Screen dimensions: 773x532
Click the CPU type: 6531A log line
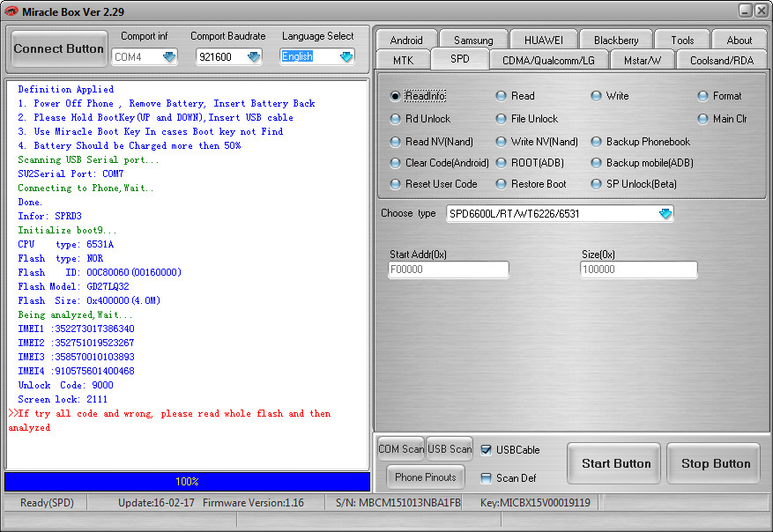(x=65, y=244)
